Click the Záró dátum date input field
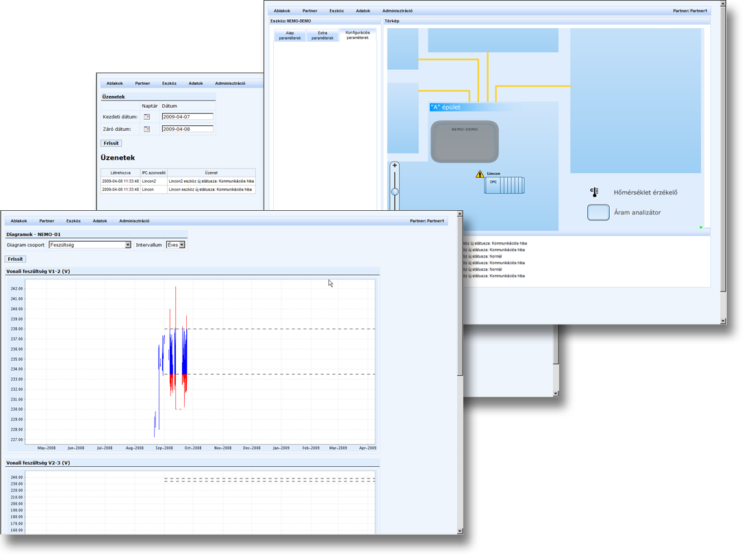Image resolution: width=746 pixels, height=560 pixels. coord(188,129)
